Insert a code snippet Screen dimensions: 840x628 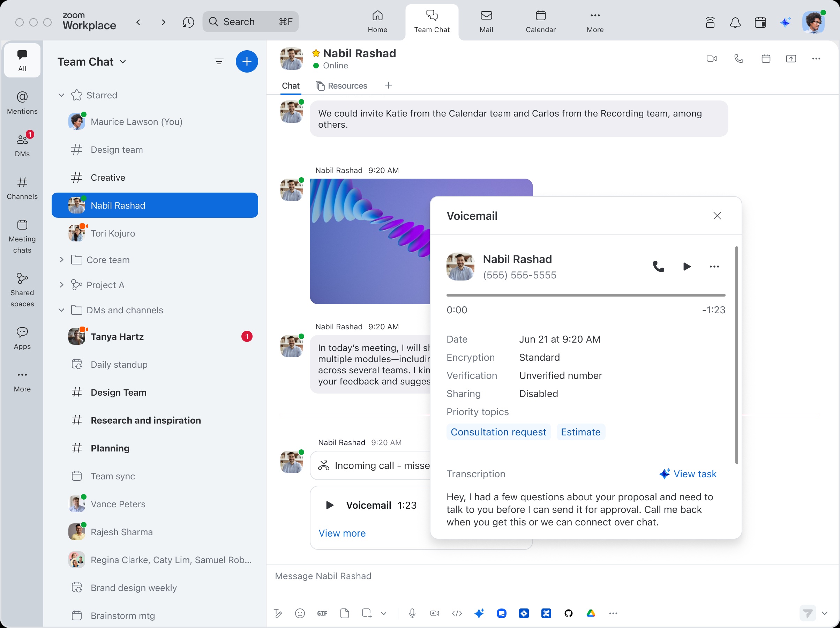point(457,613)
